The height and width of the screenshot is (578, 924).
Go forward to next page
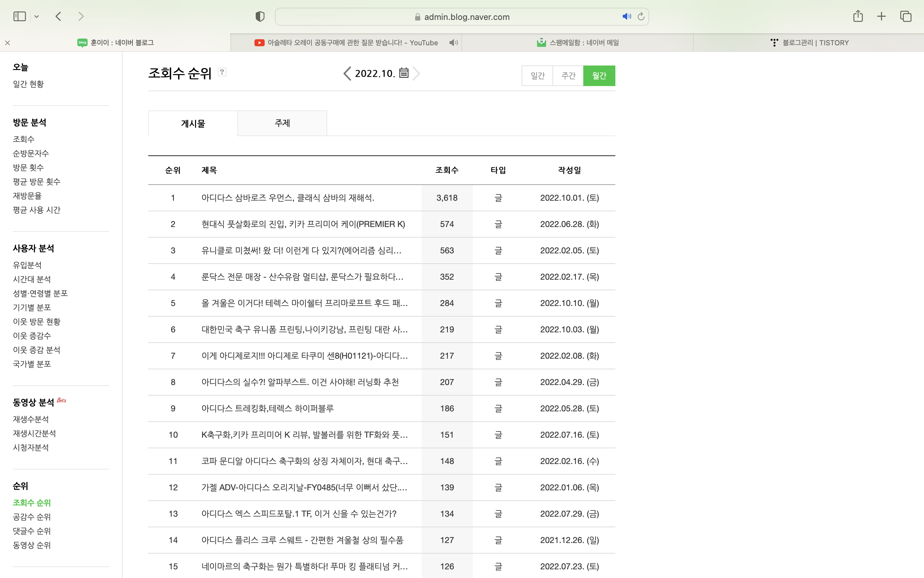click(x=81, y=16)
